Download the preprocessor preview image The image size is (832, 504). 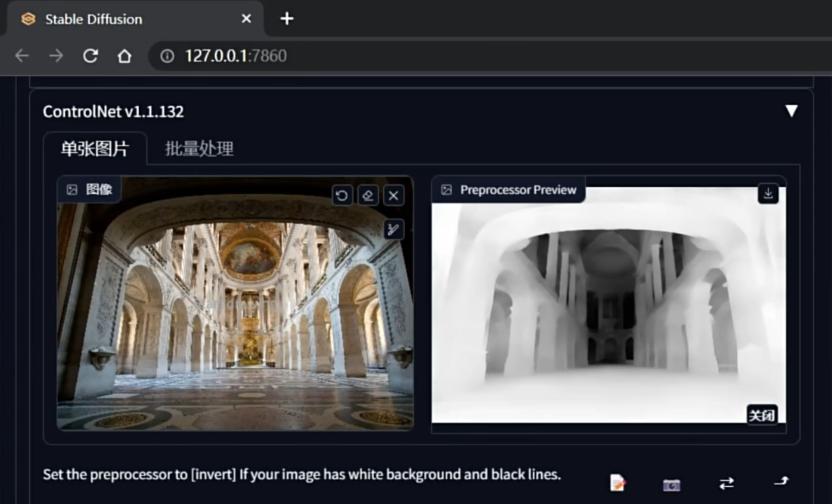[x=768, y=193]
